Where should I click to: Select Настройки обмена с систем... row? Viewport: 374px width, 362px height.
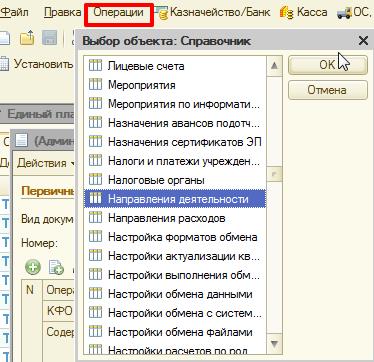[x=175, y=313]
